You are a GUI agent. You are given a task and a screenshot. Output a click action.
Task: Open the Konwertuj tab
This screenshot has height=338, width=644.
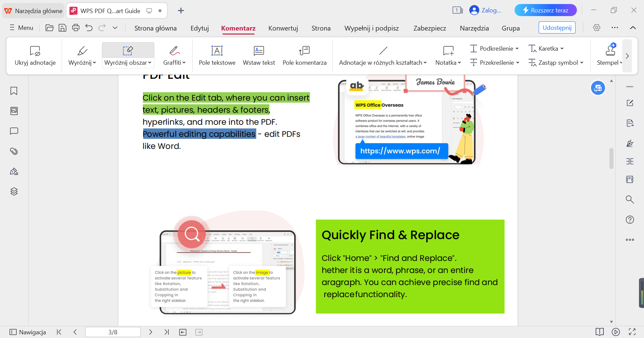click(283, 28)
